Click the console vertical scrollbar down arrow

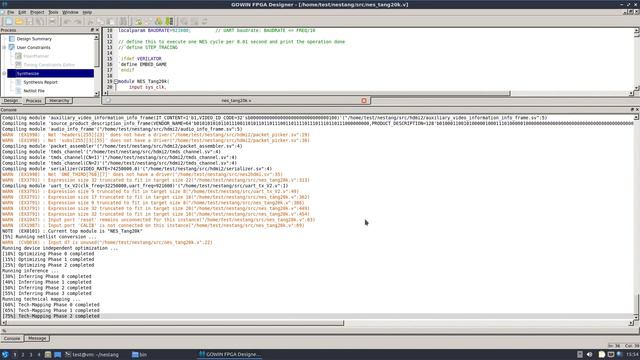[x=636, y=317]
